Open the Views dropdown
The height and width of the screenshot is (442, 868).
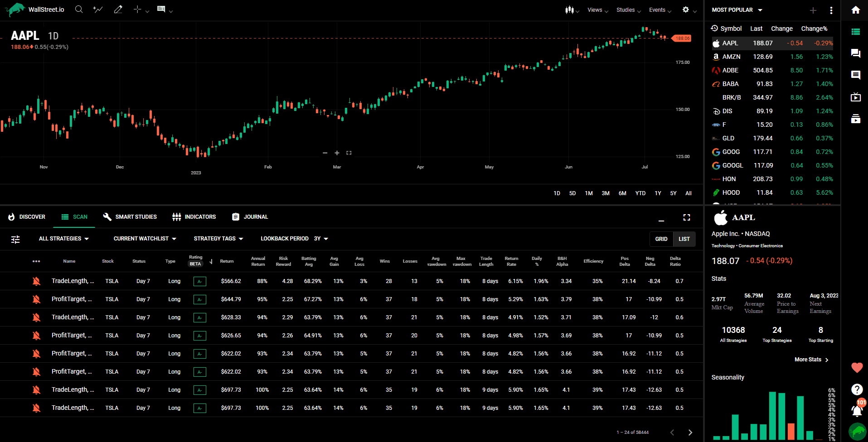[598, 10]
